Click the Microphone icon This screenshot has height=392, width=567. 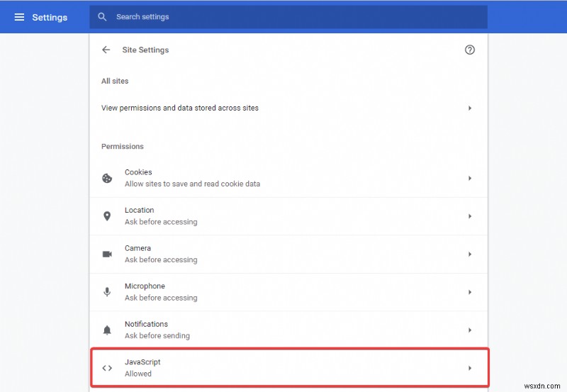pos(107,292)
